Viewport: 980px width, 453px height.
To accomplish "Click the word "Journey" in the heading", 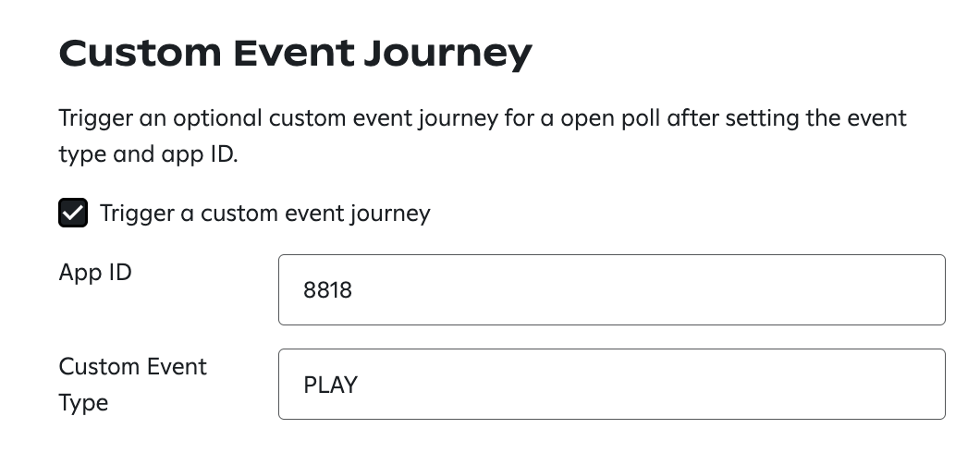I will pos(447,55).
